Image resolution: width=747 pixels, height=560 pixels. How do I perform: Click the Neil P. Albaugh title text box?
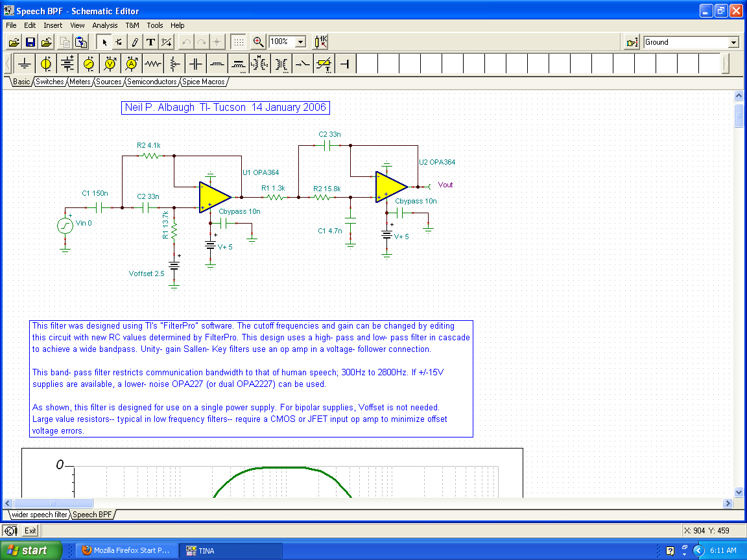click(226, 108)
